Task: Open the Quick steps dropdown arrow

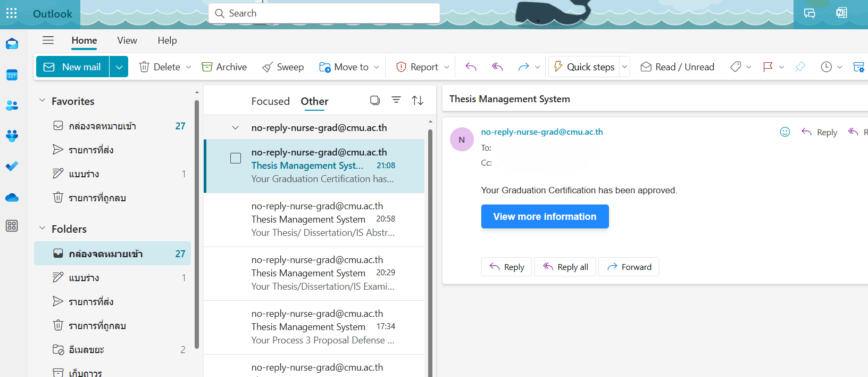Action: (625, 67)
